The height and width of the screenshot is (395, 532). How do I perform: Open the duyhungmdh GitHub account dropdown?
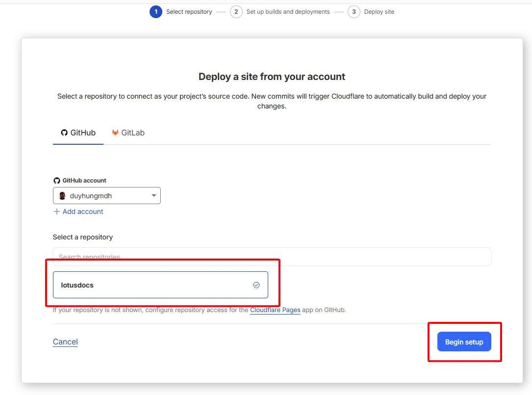click(x=107, y=196)
